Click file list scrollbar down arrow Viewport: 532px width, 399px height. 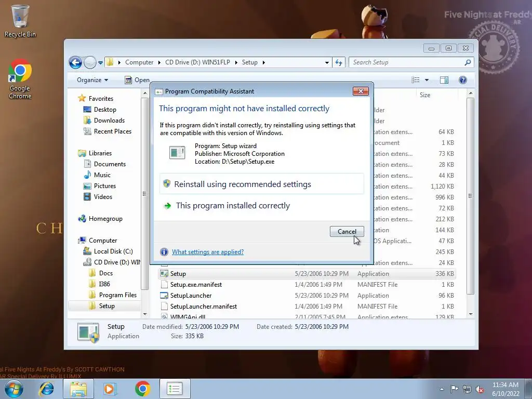[471, 314]
